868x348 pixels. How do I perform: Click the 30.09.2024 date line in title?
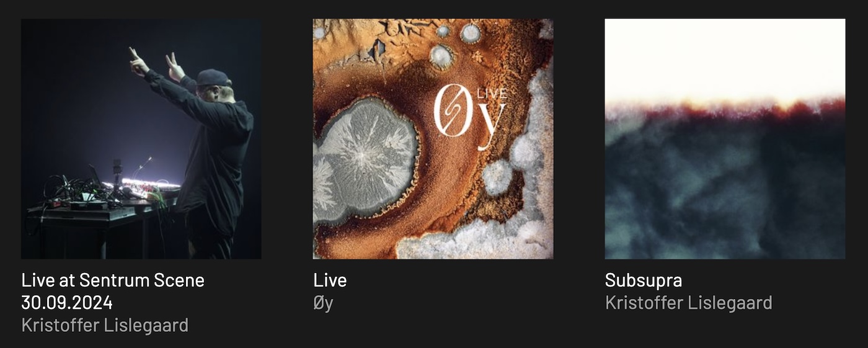pyautogui.click(x=67, y=303)
